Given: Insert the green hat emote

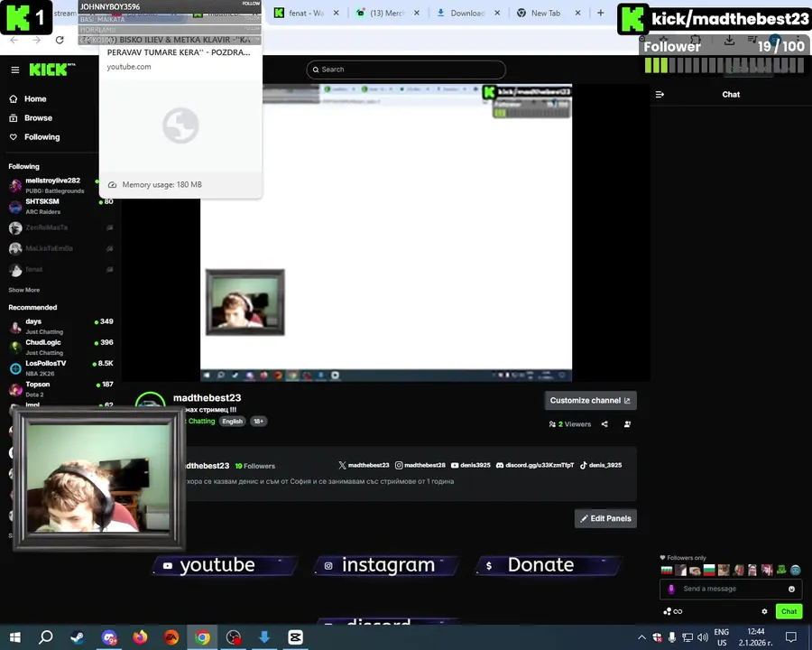Looking at the screenshot, I should [x=781, y=571].
